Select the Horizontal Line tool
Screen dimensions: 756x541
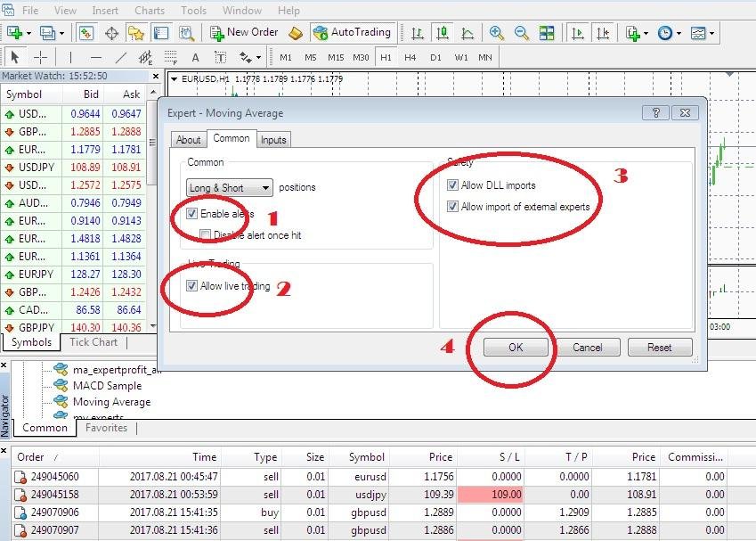(x=96, y=58)
